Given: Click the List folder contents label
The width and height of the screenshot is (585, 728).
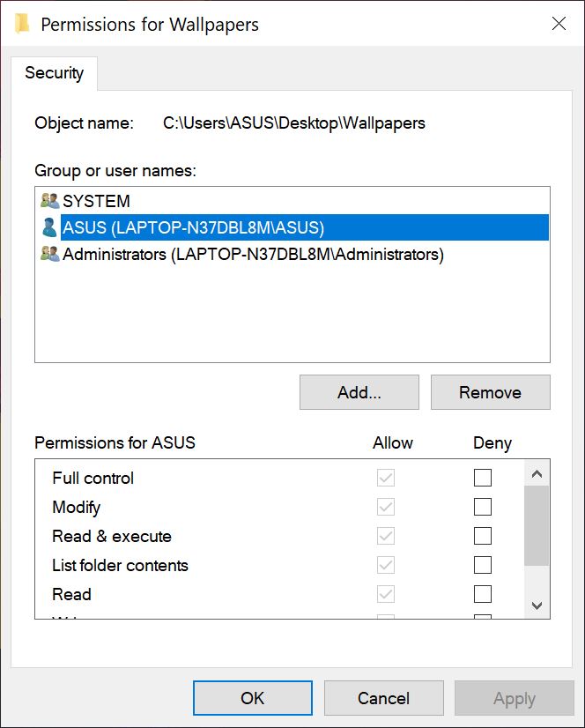Looking at the screenshot, I should click(x=120, y=565).
